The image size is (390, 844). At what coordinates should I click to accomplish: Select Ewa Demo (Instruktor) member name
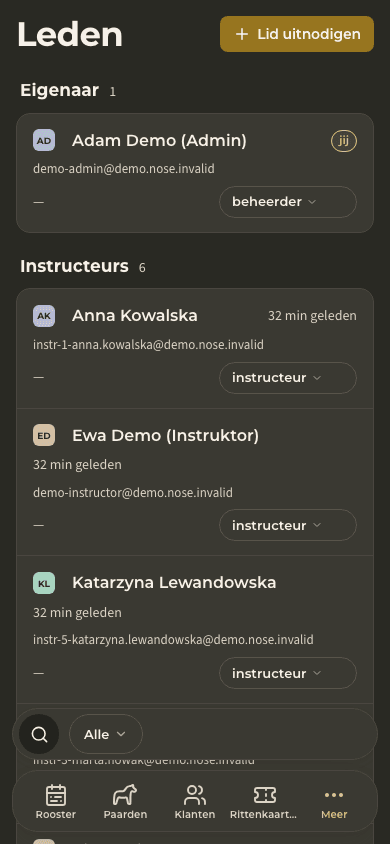tap(165, 435)
